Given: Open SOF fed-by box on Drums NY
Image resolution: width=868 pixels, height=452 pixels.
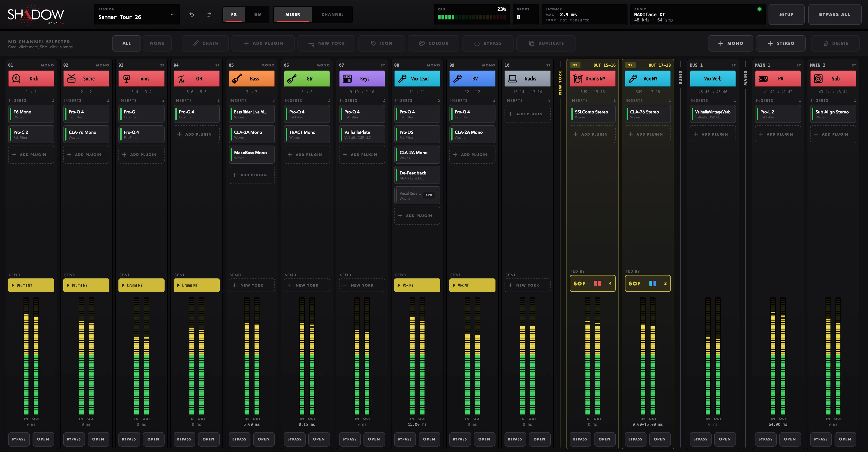Looking at the screenshot, I should coord(592,283).
